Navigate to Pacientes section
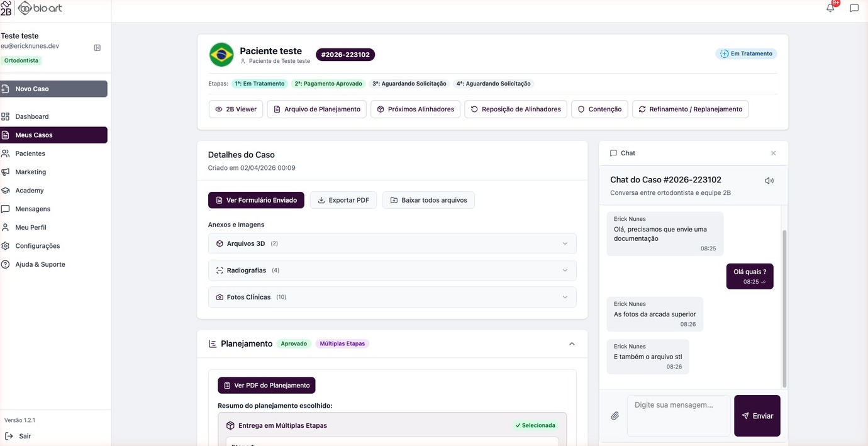The height and width of the screenshot is (446, 868). [x=54, y=153]
